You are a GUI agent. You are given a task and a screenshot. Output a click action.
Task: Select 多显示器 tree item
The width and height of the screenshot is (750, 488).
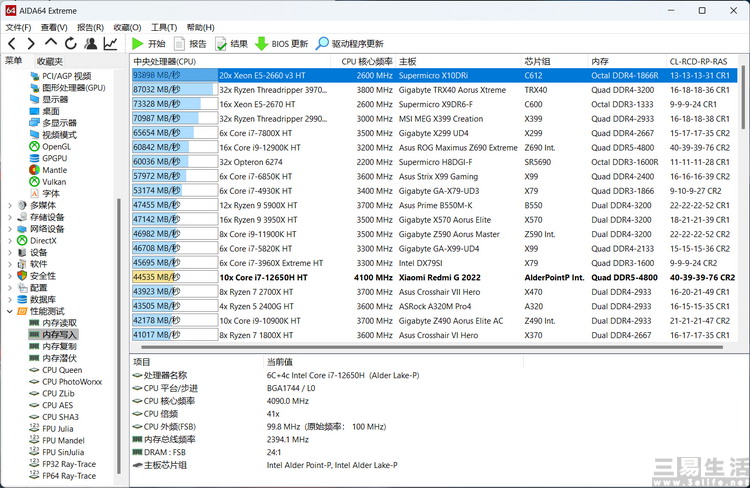click(x=53, y=123)
